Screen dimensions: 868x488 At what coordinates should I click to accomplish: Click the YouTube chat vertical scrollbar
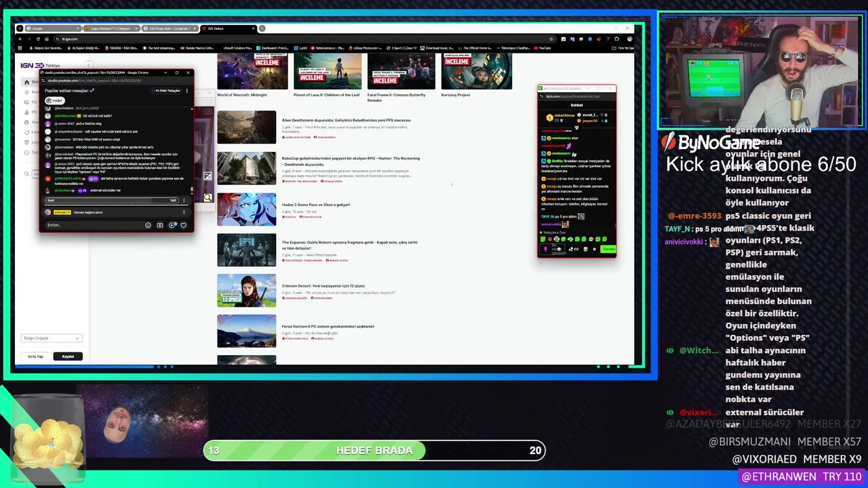tap(192, 190)
